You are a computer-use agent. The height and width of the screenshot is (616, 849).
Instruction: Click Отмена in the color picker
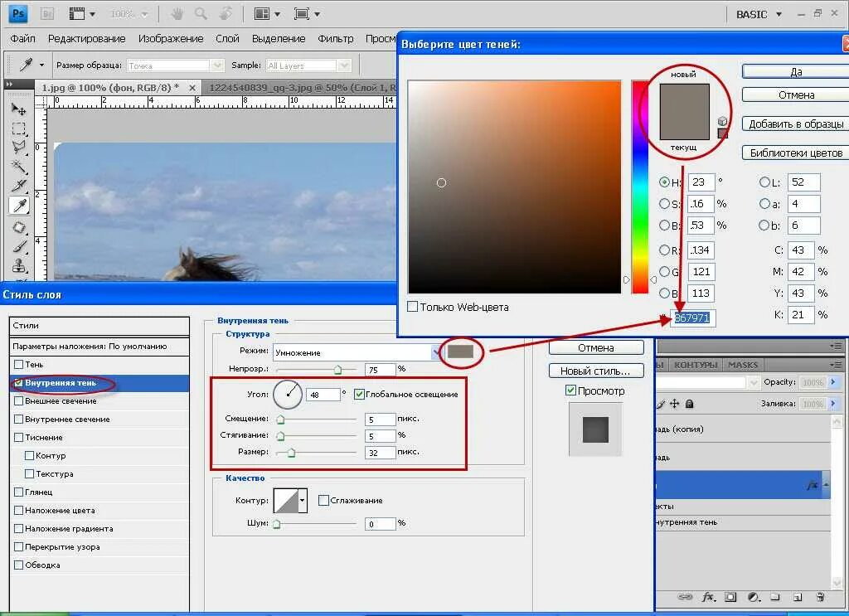point(795,95)
